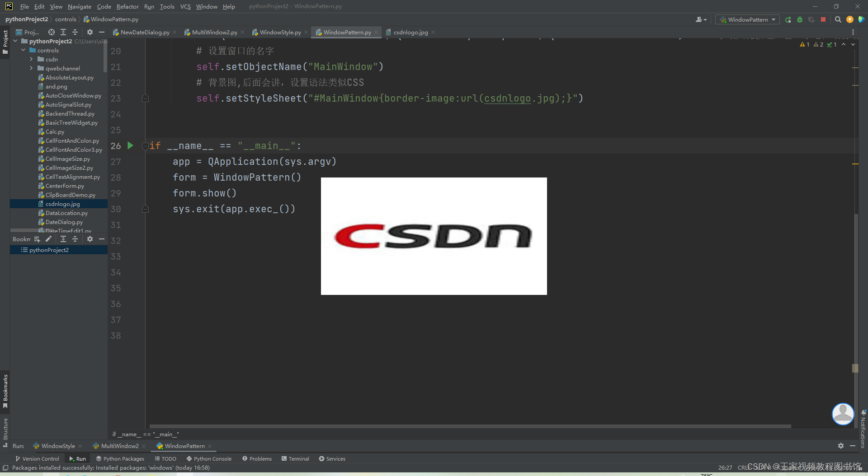Viewport: 868px width, 476px height.
Task: Click the run gutter arrow on line 26
Action: (130, 145)
